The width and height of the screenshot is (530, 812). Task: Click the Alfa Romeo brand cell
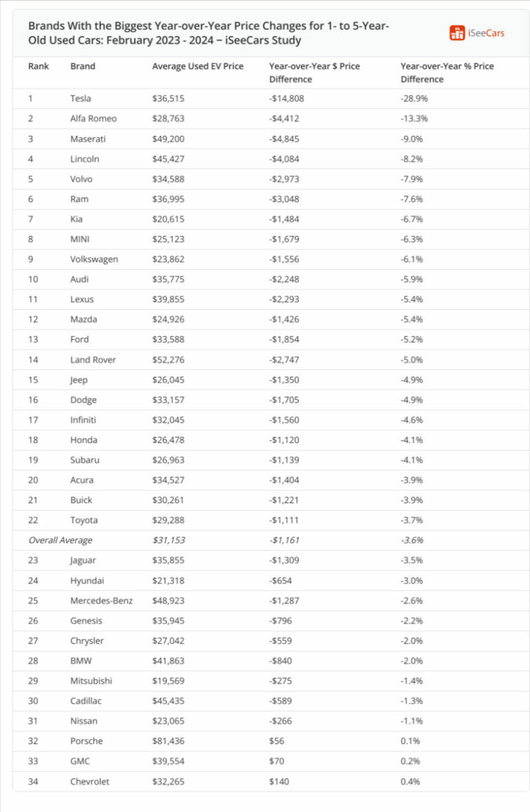[x=93, y=119]
